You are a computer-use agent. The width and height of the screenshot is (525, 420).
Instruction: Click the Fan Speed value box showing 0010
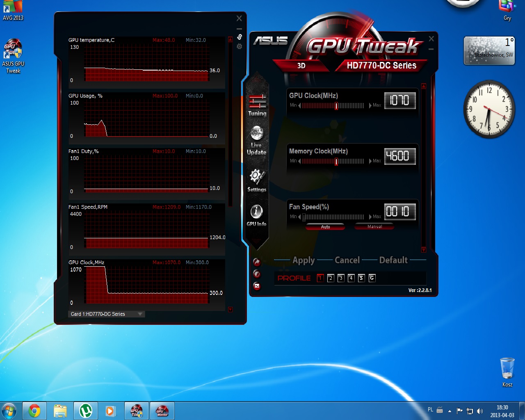[x=400, y=212]
